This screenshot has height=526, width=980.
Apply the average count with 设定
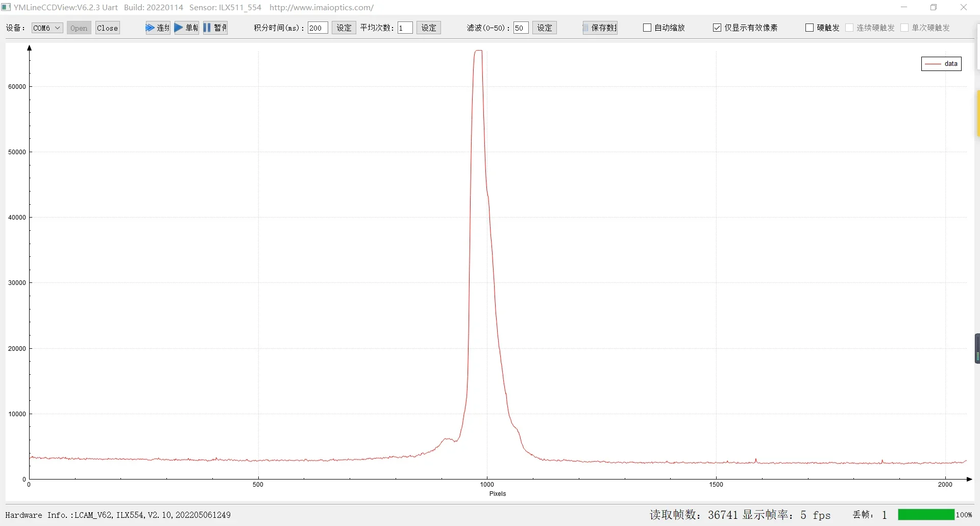click(429, 28)
